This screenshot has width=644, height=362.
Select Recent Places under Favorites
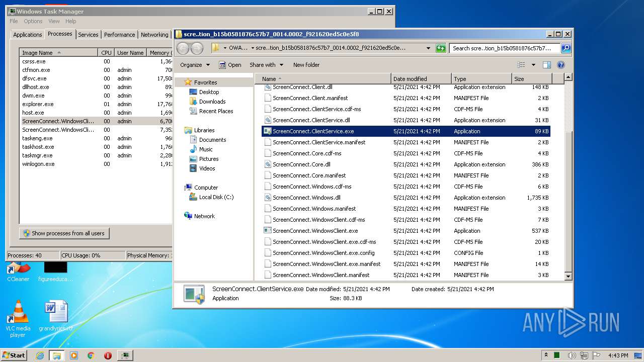point(211,111)
